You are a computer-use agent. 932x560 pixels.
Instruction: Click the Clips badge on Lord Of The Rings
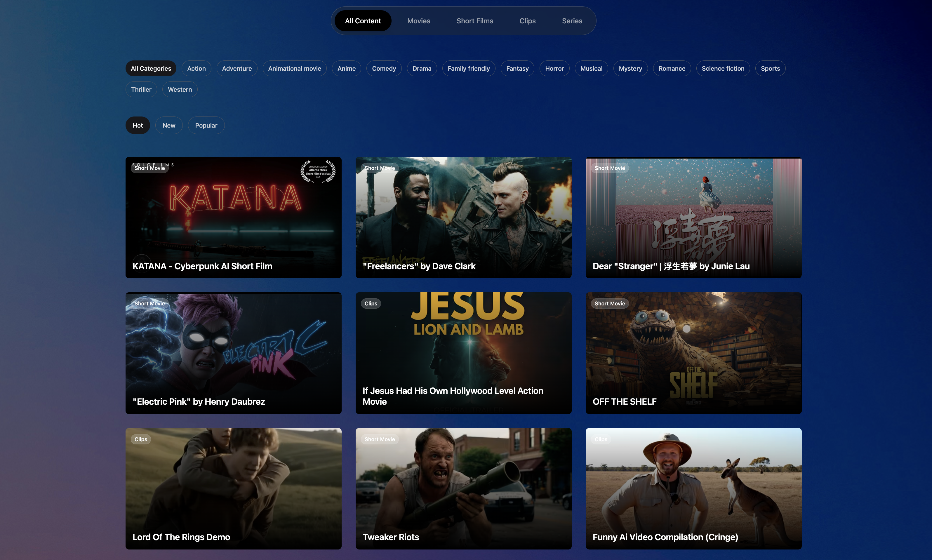pos(141,439)
